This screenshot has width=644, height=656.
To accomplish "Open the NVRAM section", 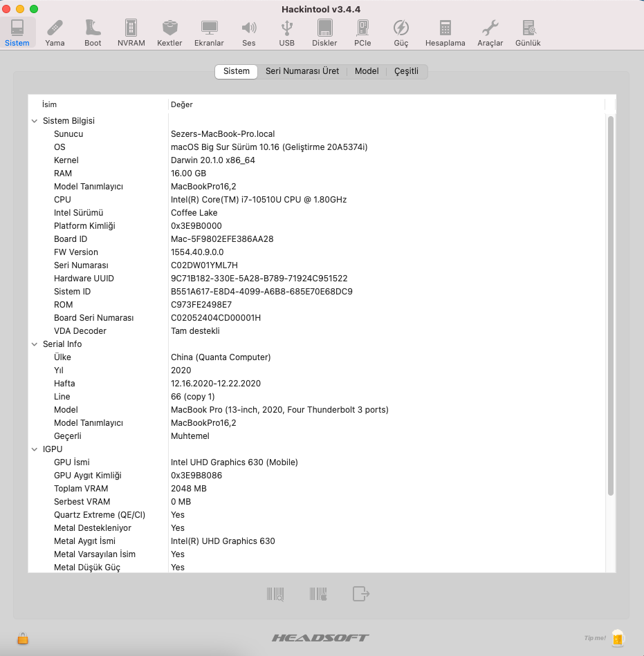I will click(131, 33).
